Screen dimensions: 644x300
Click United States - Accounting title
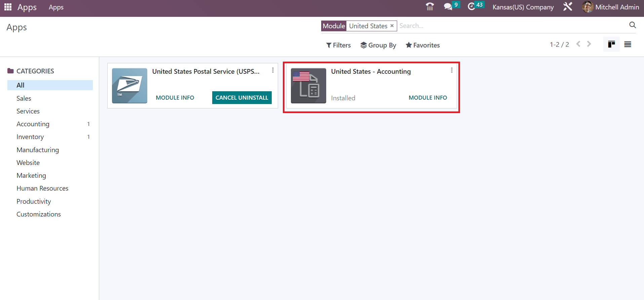click(371, 71)
